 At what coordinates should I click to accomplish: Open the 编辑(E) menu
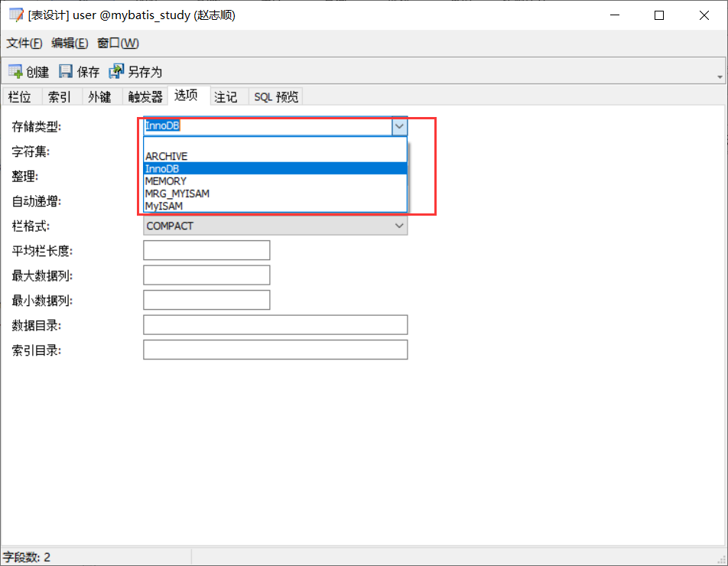(70, 43)
